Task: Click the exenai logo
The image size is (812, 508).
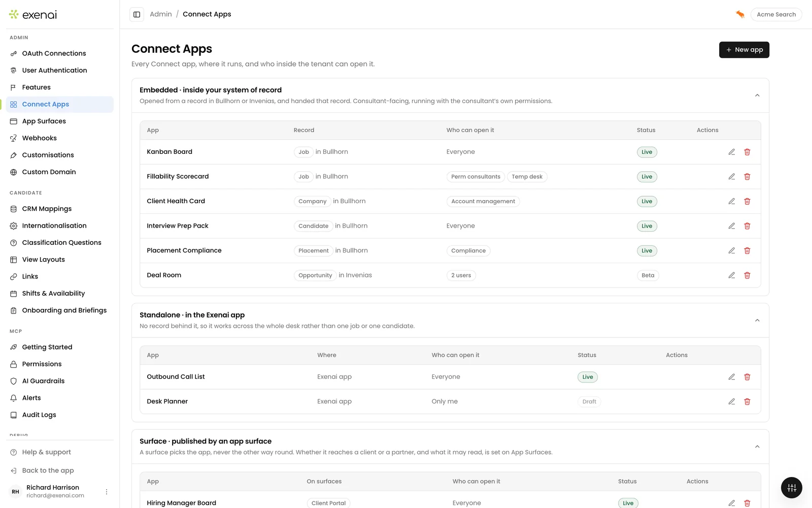Action: pyautogui.click(x=33, y=15)
